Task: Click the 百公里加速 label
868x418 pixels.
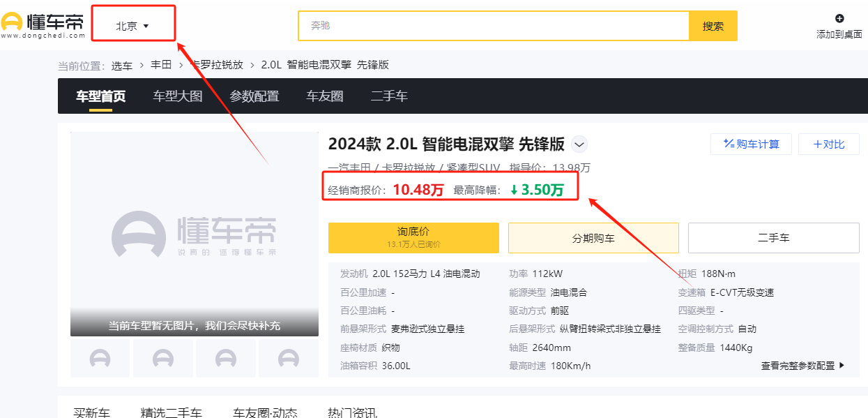Action: 363,292
